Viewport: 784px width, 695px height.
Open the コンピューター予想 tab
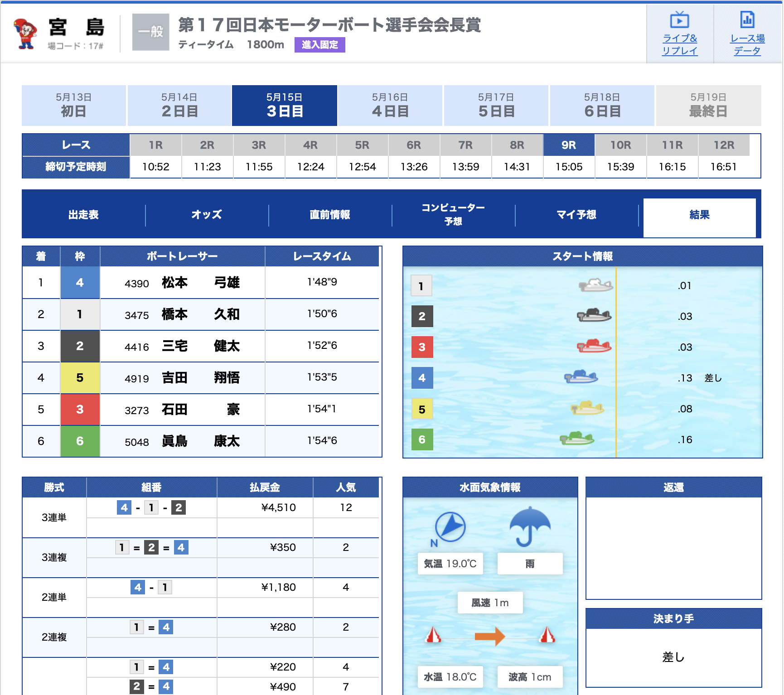click(x=453, y=215)
